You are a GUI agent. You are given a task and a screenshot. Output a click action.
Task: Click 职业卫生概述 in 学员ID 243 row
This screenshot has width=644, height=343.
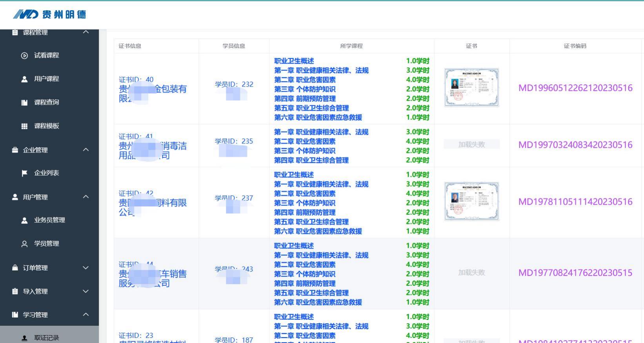[x=294, y=245]
